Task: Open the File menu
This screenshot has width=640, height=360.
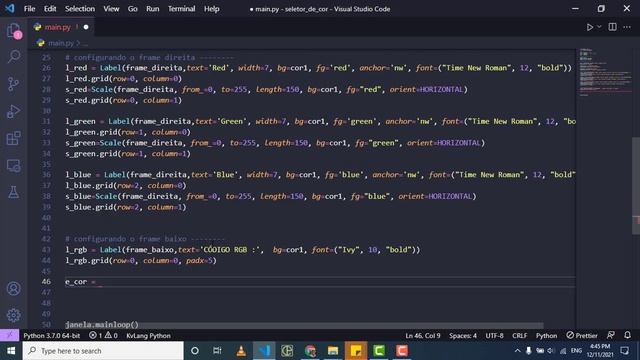Action: (x=29, y=9)
